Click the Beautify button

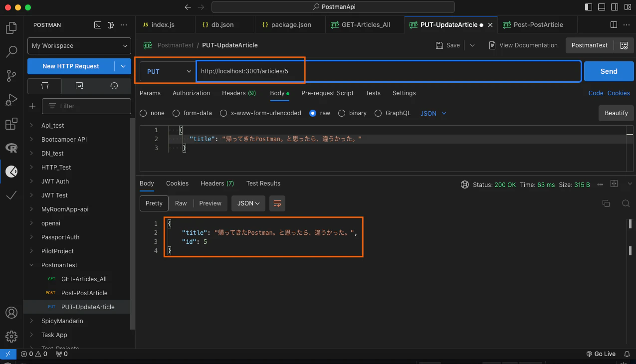point(616,113)
